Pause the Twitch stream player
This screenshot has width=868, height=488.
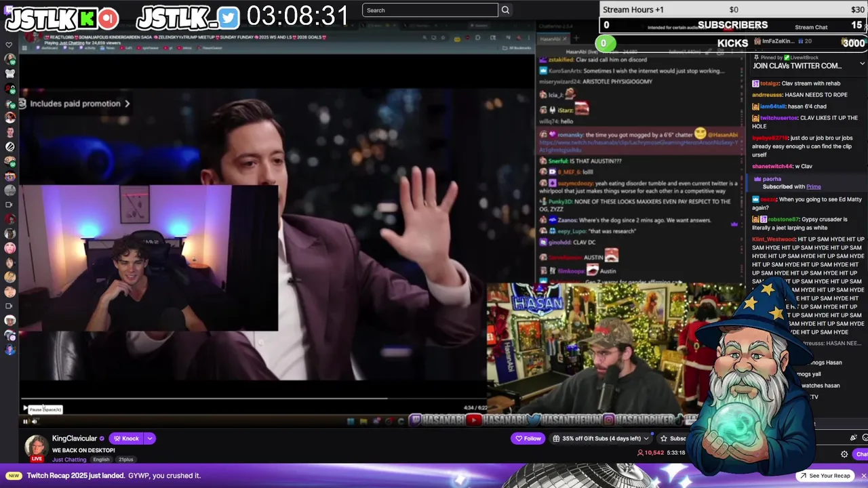(26, 421)
